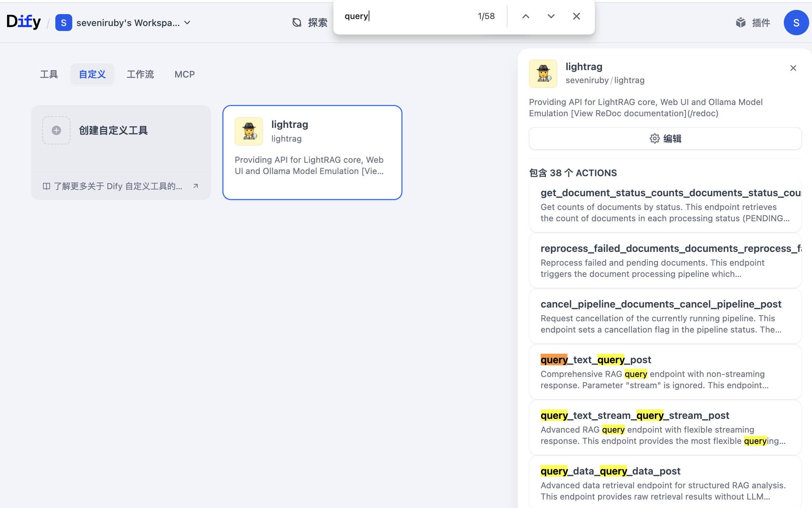
Task: Open the user account avatar menu
Action: (x=796, y=23)
